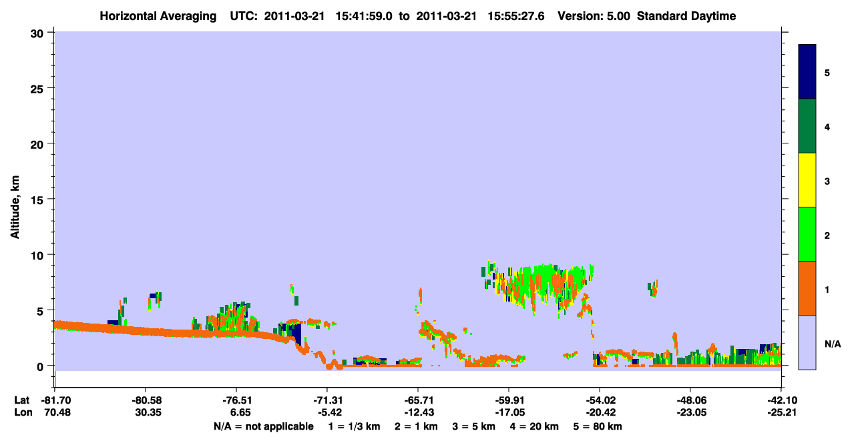Click latitude value -42.10
Viewport: 868px width, 445px height.
pos(781,400)
